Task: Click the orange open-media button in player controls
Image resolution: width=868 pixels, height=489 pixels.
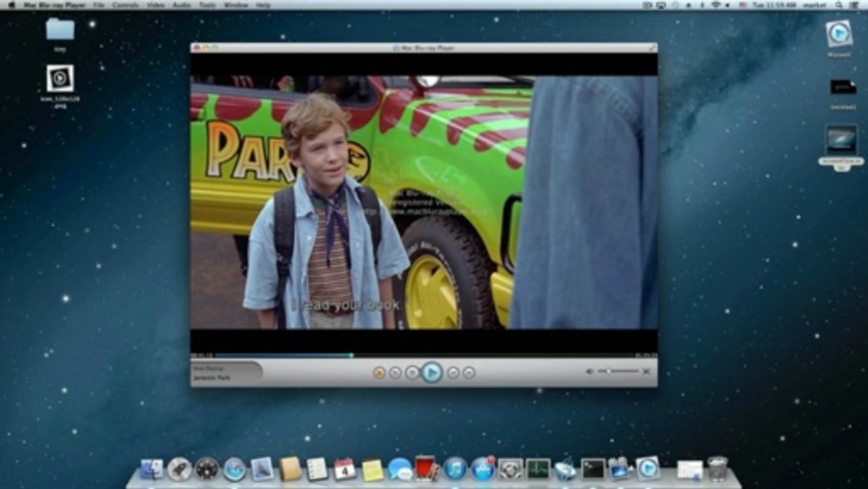Action: (379, 372)
